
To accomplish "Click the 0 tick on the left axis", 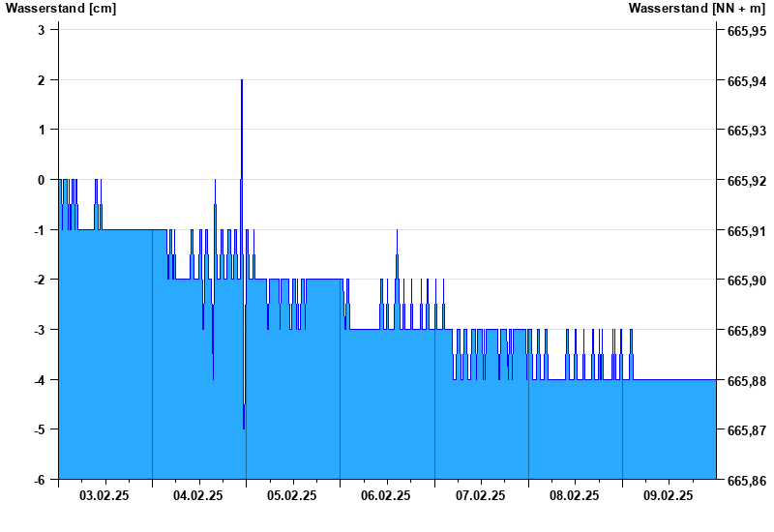I will coord(42,179).
